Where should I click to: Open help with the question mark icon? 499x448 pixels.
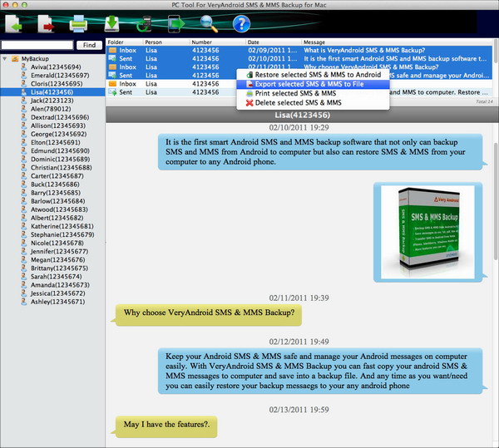(x=241, y=24)
